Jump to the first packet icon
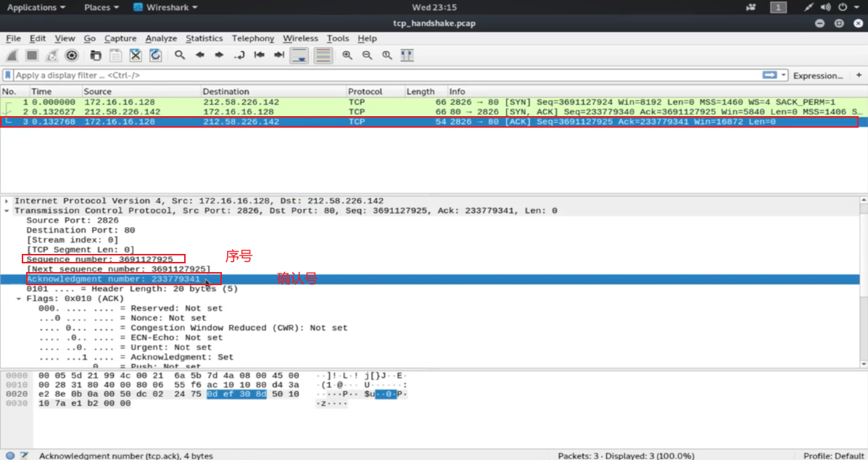The height and width of the screenshot is (460, 868). [259, 55]
